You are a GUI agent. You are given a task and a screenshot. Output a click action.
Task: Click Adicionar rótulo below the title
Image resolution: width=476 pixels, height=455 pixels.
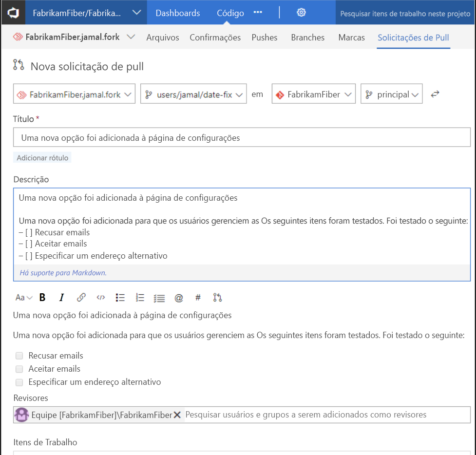point(42,157)
